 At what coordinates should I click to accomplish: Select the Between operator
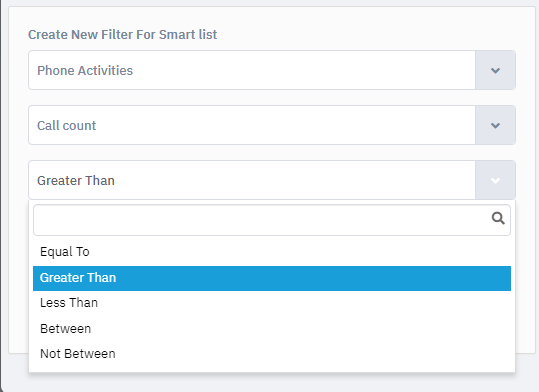click(272, 329)
